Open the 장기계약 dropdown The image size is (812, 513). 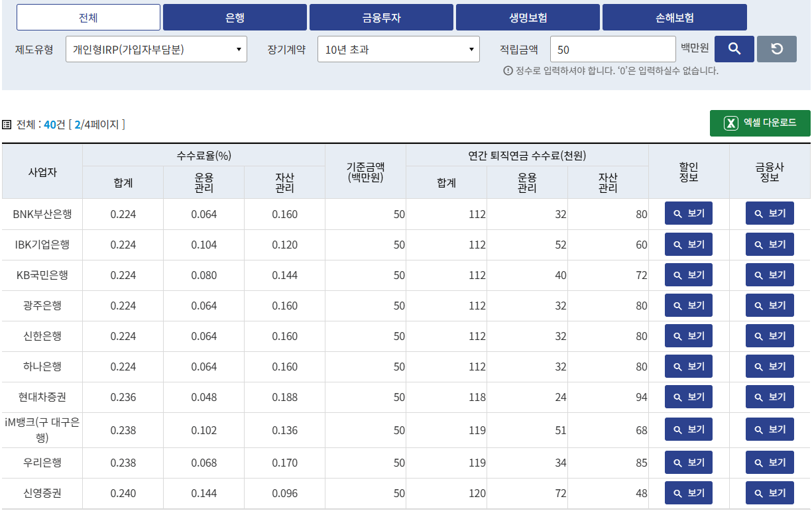pyautogui.click(x=398, y=48)
